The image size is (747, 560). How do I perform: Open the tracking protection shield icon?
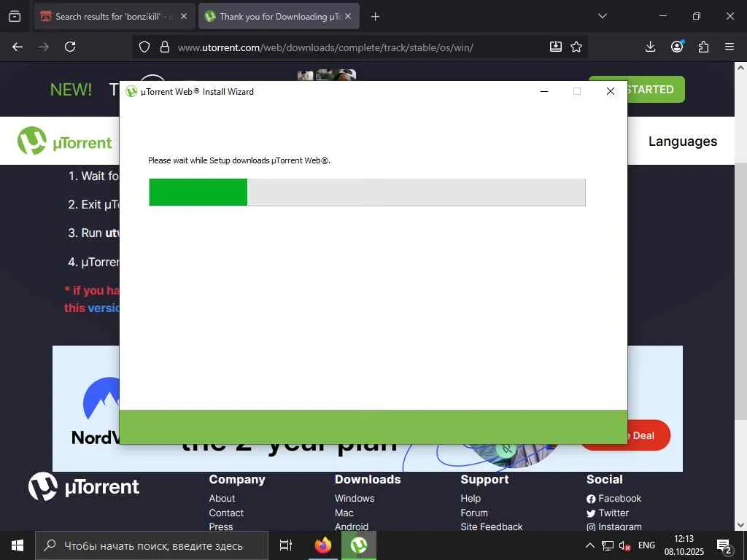tap(144, 47)
